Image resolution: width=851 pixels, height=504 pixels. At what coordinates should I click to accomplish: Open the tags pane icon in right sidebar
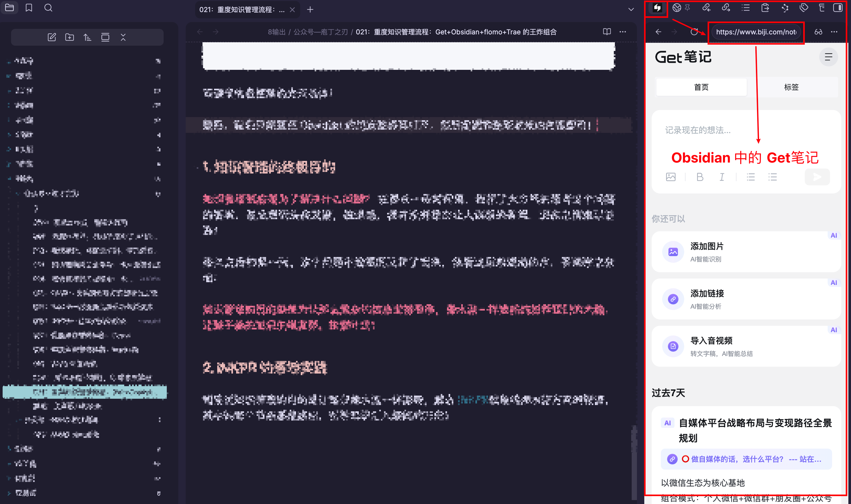click(x=803, y=8)
